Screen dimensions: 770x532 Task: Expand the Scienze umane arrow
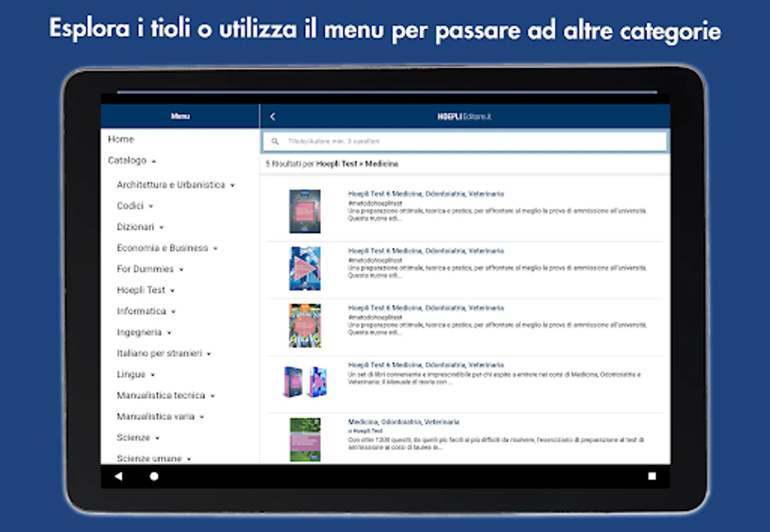coord(189,459)
